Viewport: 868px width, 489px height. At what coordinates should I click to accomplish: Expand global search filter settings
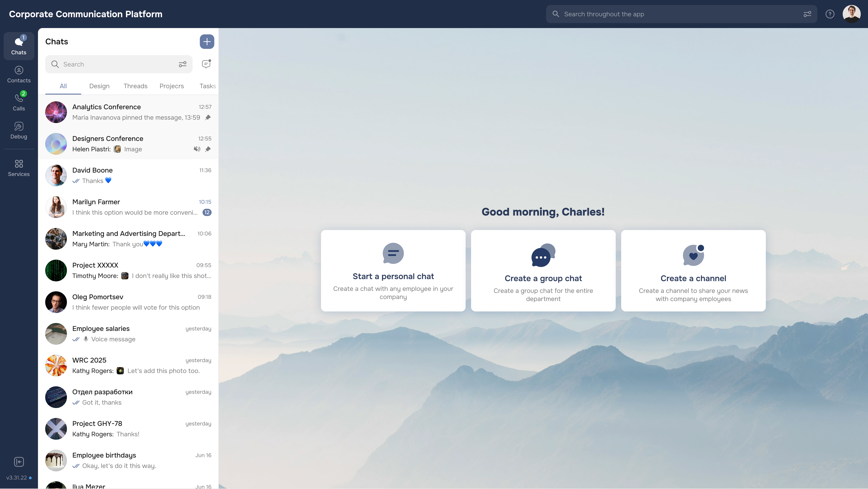point(807,14)
